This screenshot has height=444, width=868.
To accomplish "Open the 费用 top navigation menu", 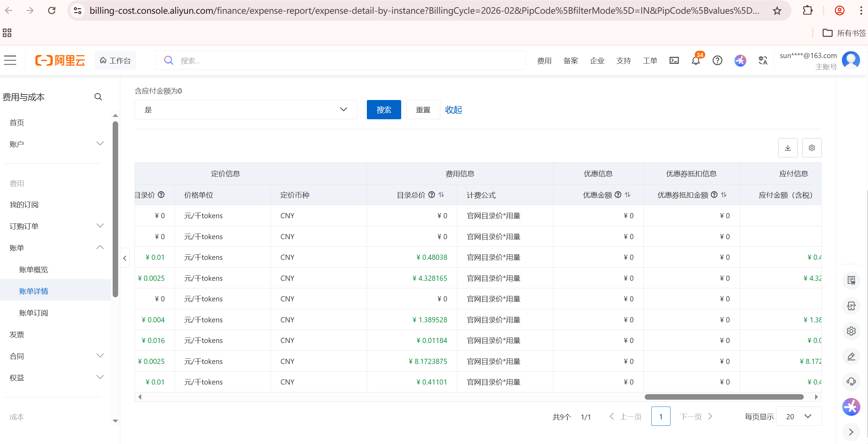I will (x=544, y=61).
